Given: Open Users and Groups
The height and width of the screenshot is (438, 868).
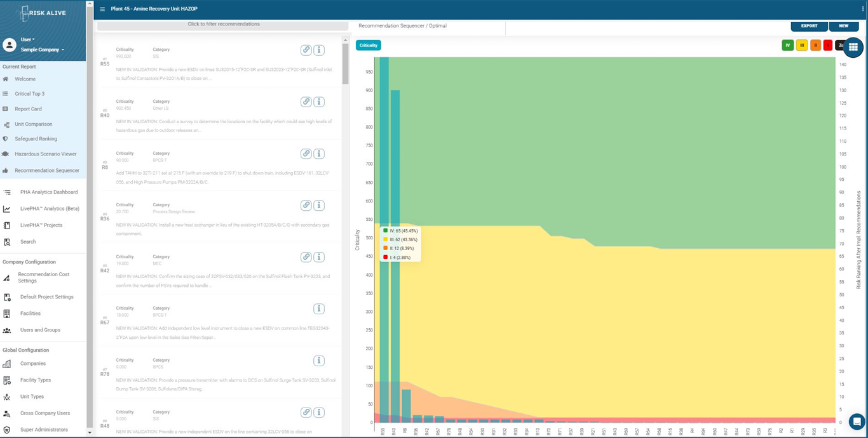Looking at the screenshot, I should tap(40, 330).
